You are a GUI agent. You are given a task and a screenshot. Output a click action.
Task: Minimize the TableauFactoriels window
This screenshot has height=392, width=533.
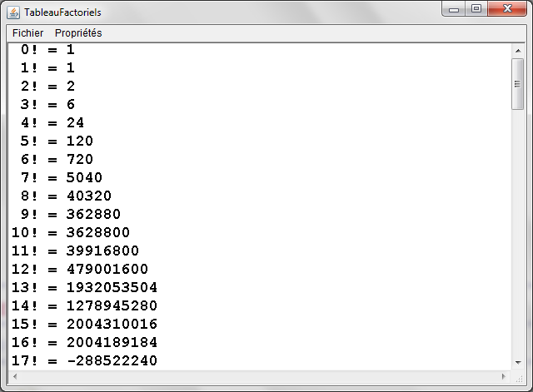click(x=456, y=10)
